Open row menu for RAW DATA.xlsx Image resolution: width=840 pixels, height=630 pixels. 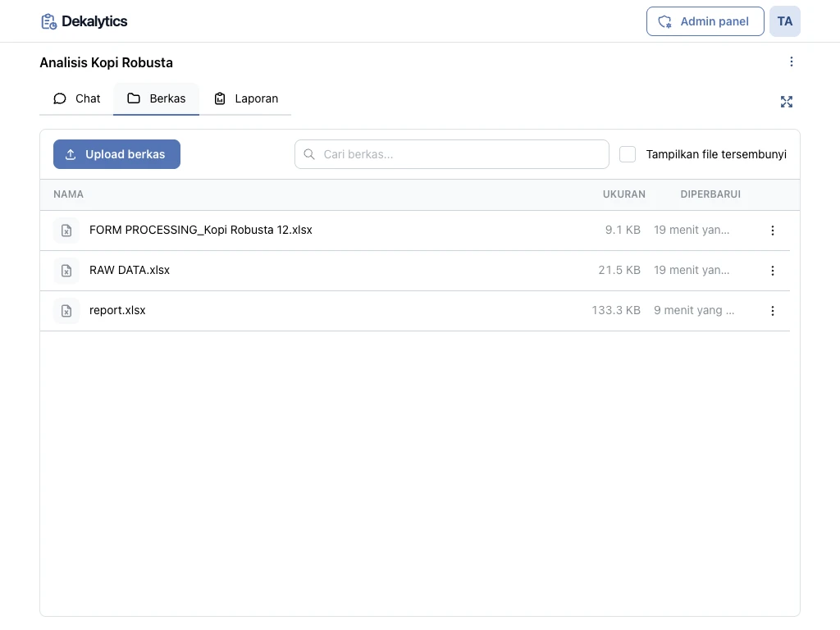(x=773, y=271)
